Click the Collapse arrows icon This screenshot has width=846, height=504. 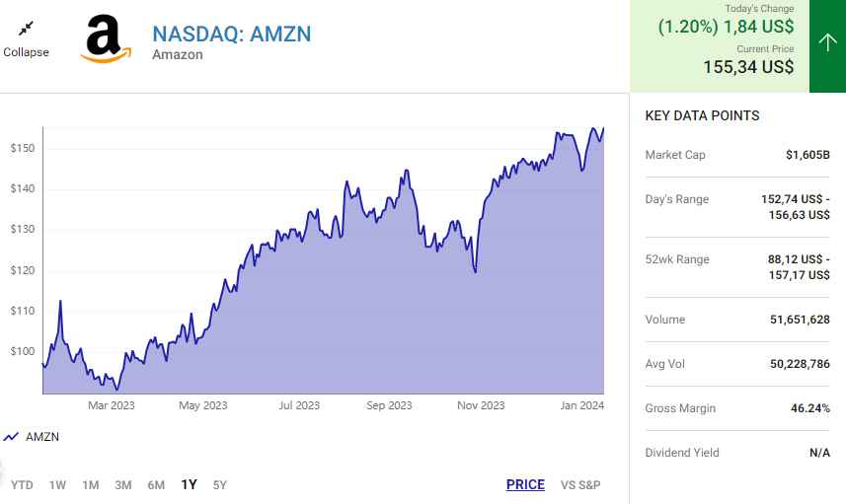click(x=26, y=28)
